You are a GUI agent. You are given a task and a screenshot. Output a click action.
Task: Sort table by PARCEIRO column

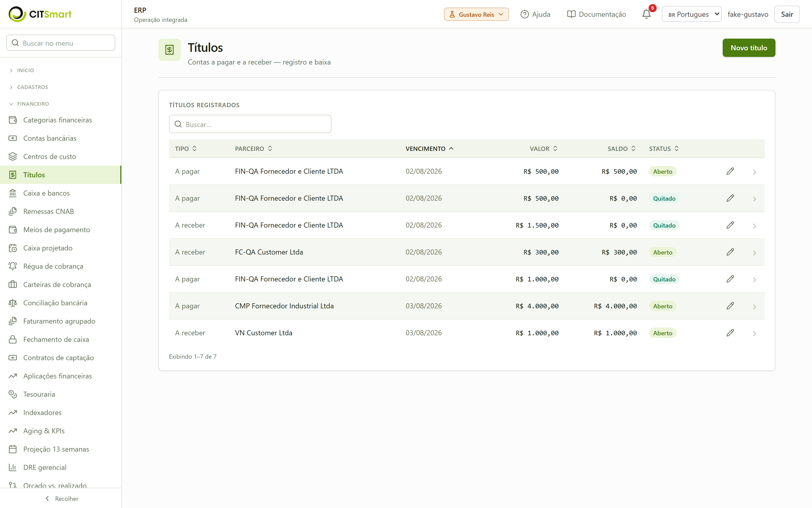click(x=253, y=149)
